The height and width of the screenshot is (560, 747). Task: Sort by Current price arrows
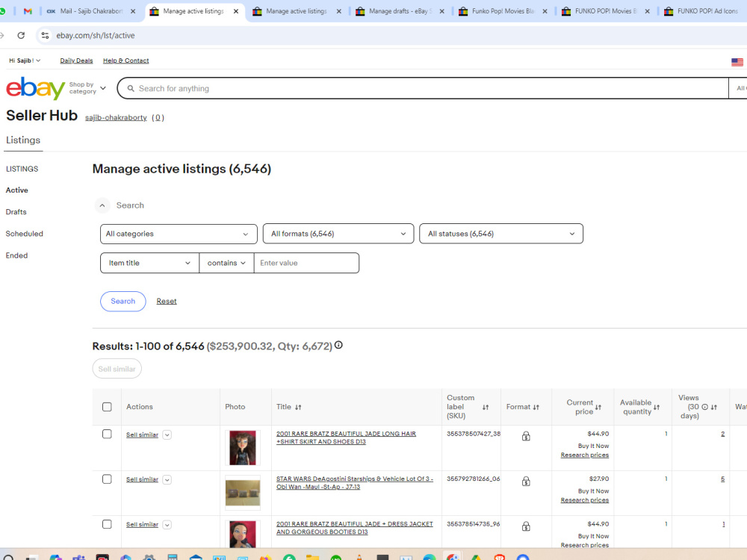point(598,407)
